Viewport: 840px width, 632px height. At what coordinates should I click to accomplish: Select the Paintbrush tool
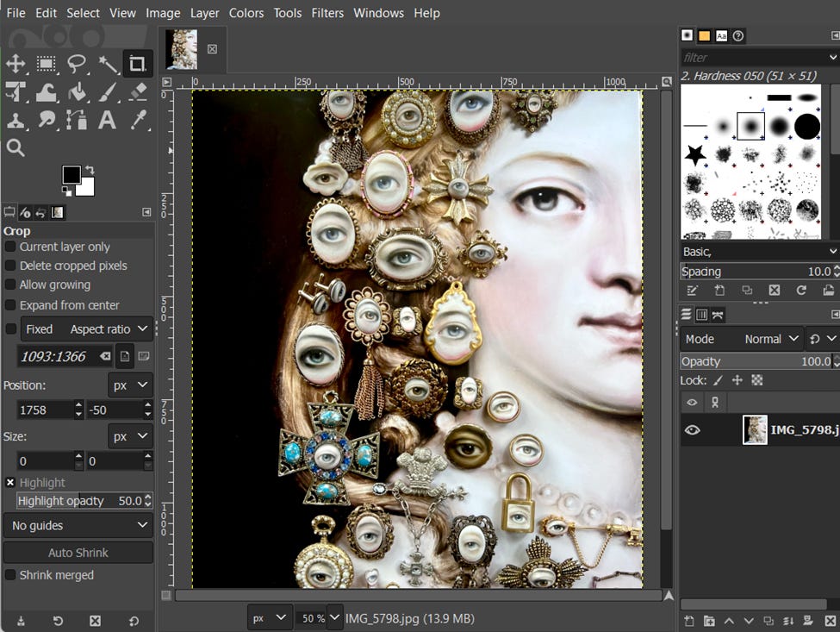[x=108, y=92]
